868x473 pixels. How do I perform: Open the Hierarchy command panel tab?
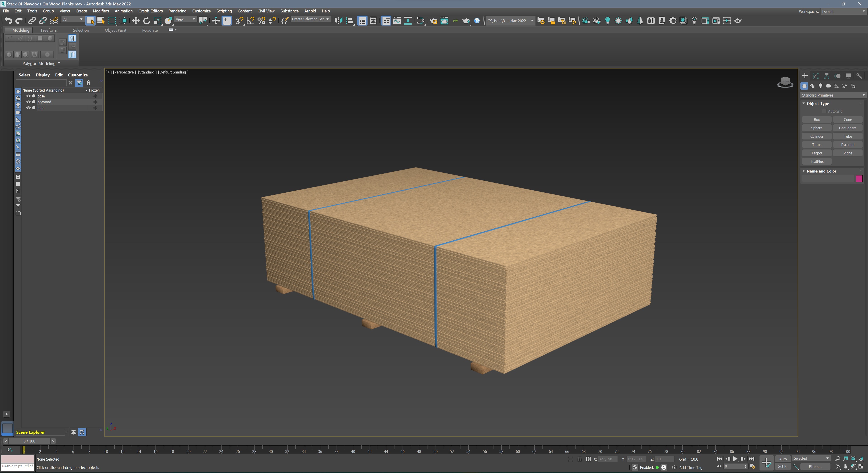(x=826, y=76)
